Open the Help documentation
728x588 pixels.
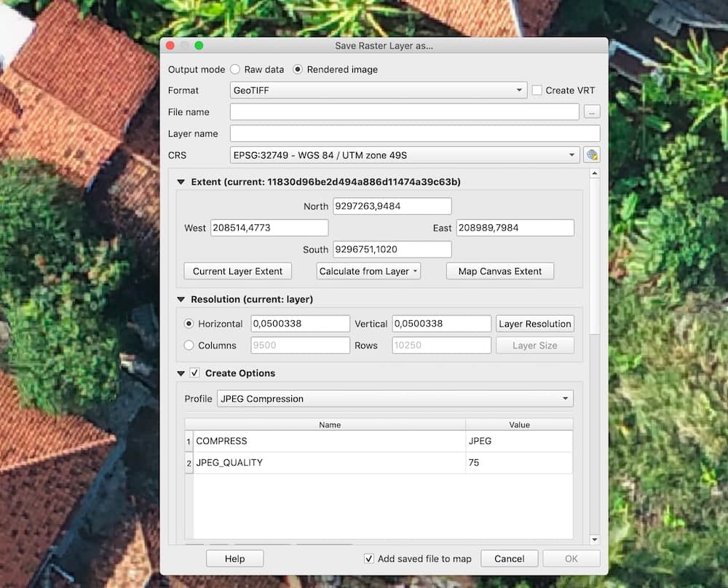234,558
